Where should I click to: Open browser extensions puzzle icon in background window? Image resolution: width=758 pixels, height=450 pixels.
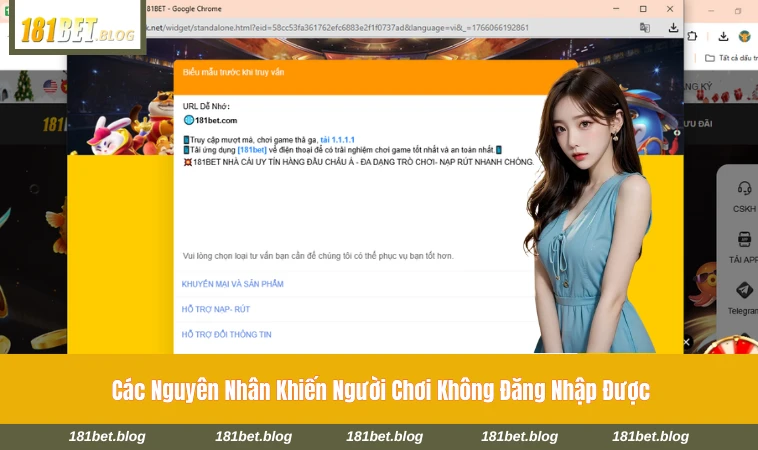(692, 36)
